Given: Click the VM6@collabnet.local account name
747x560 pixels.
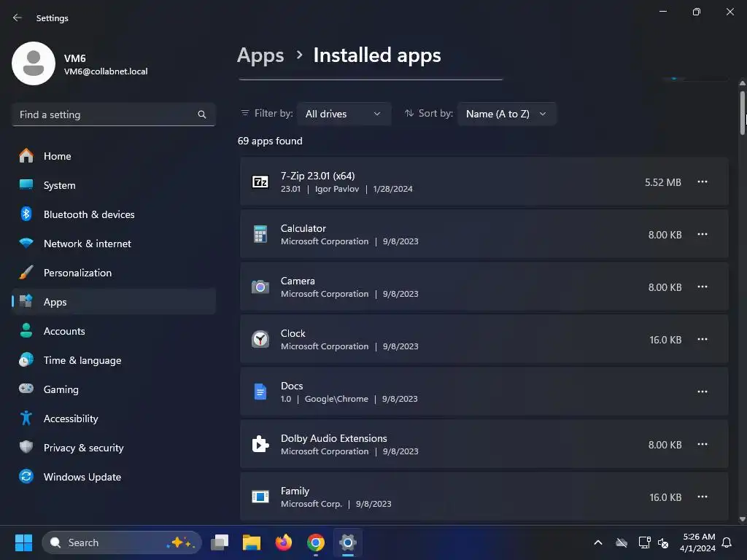Looking at the screenshot, I should pyautogui.click(x=106, y=71).
